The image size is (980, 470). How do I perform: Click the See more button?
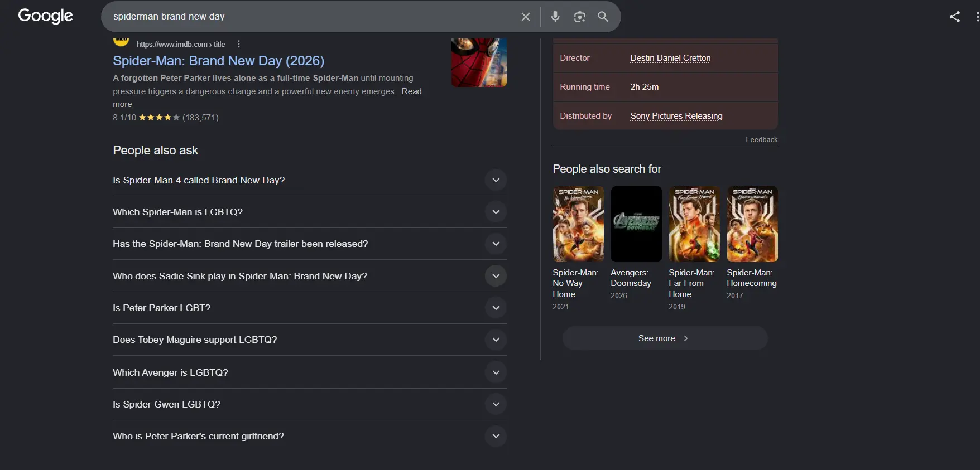[x=665, y=338]
